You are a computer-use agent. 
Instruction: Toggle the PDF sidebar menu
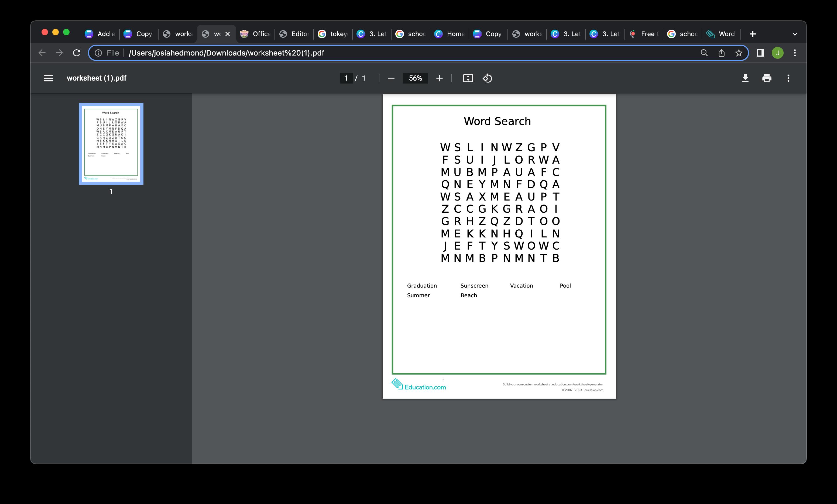[49, 78]
